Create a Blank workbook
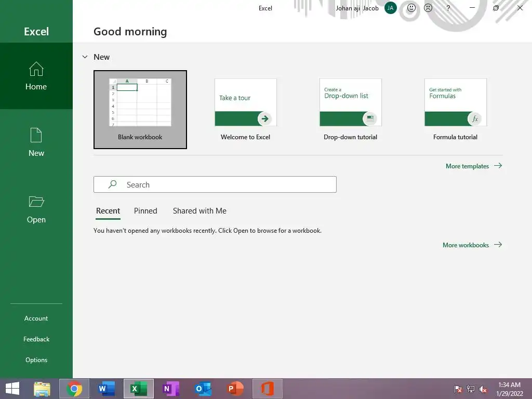The image size is (532, 399). (140, 109)
